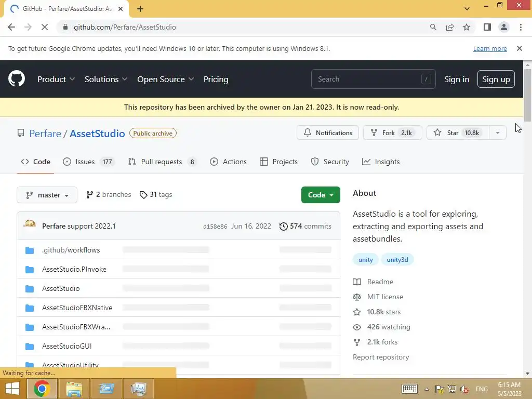
Task: Open the on-screen keyboard tray icon
Action: (409, 389)
